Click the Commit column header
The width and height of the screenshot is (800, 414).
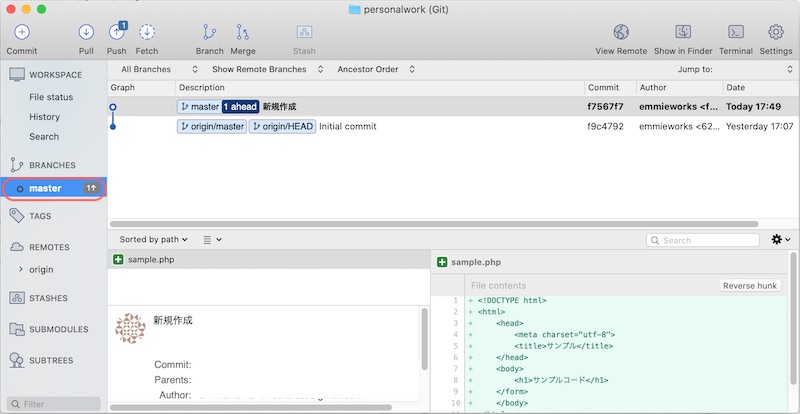pyautogui.click(x=610, y=87)
